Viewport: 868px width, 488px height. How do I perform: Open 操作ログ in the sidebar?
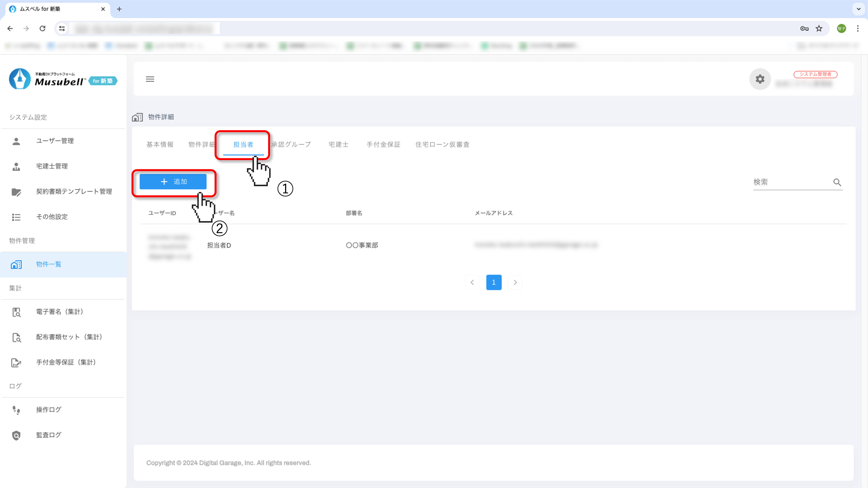(x=48, y=410)
